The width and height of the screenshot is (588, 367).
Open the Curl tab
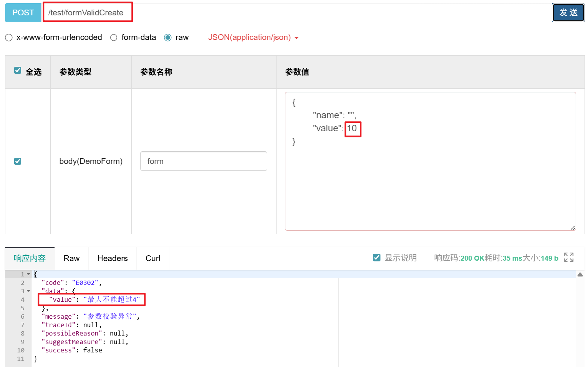point(152,258)
